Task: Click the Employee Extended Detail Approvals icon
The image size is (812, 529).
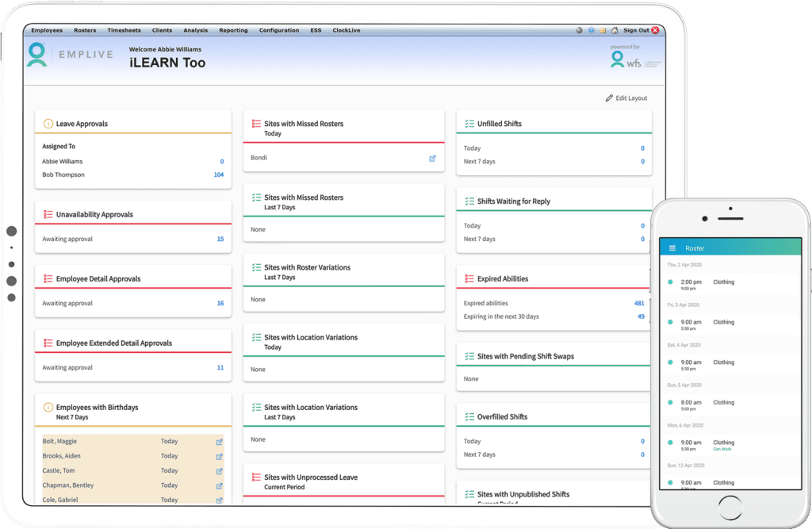Action: (x=48, y=343)
